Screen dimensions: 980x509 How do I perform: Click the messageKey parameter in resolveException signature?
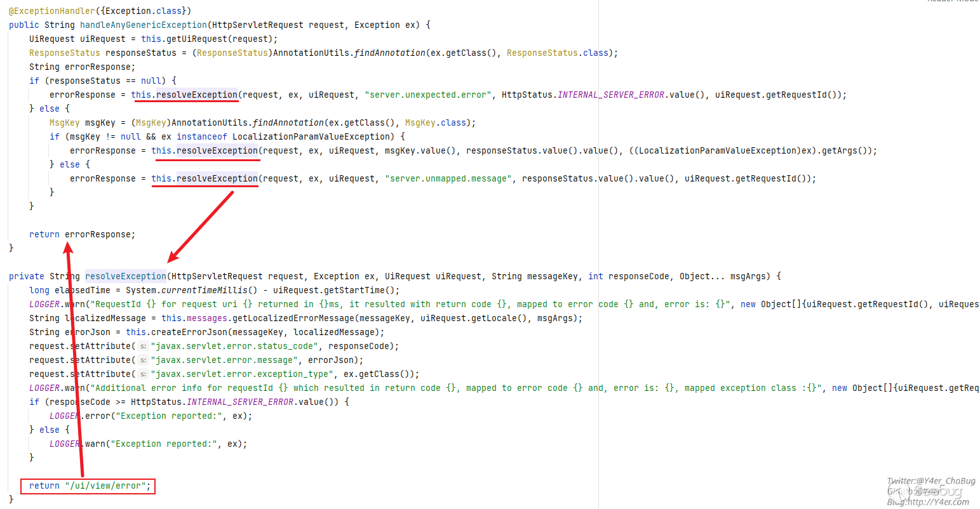(553, 276)
